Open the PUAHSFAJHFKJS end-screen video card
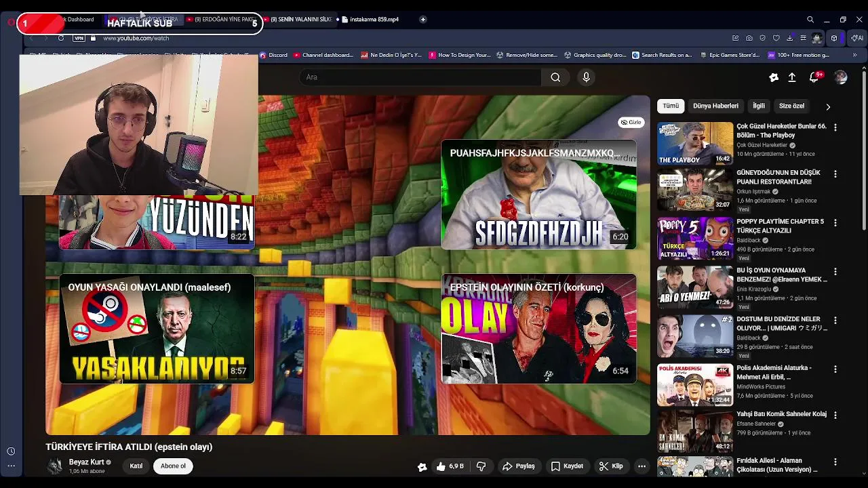 coord(539,195)
